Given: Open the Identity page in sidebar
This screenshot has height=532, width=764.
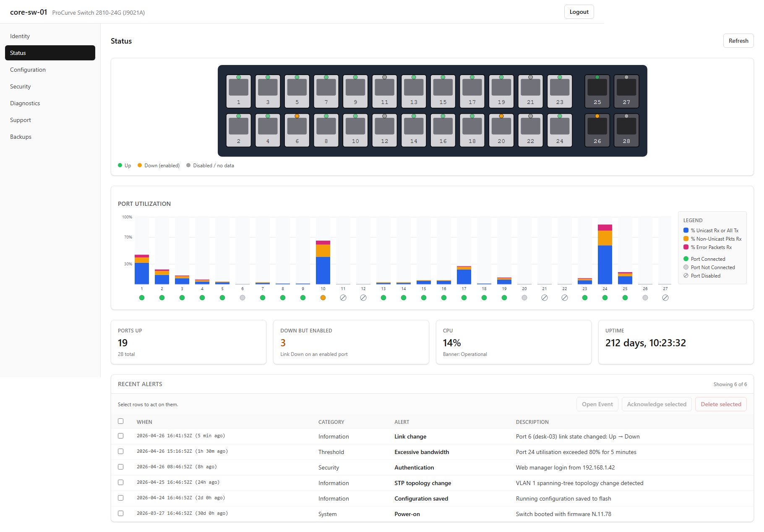Looking at the screenshot, I should pos(50,36).
